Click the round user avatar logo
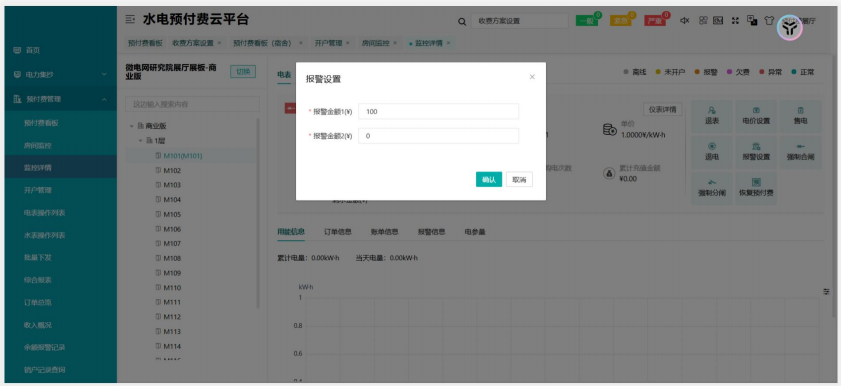This screenshot has height=386, width=841. 790,28
